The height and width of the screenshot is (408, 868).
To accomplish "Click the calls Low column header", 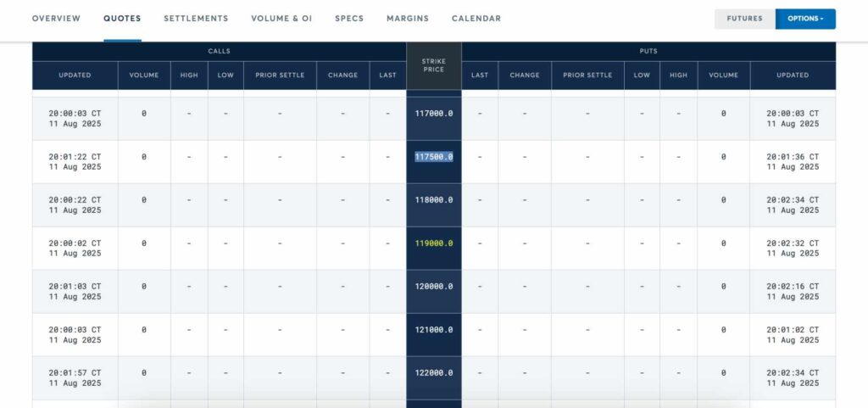I will pyautogui.click(x=225, y=75).
